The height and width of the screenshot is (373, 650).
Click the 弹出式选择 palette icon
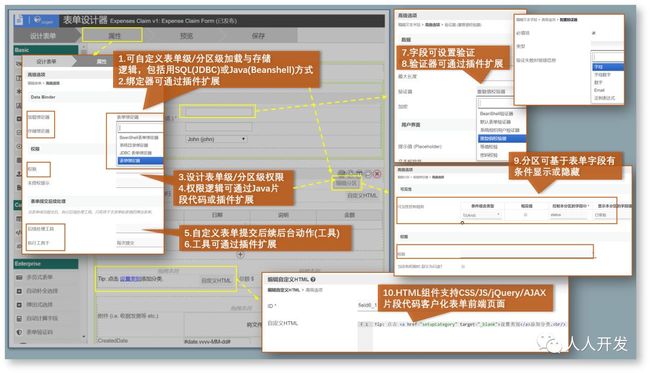pos(19,305)
